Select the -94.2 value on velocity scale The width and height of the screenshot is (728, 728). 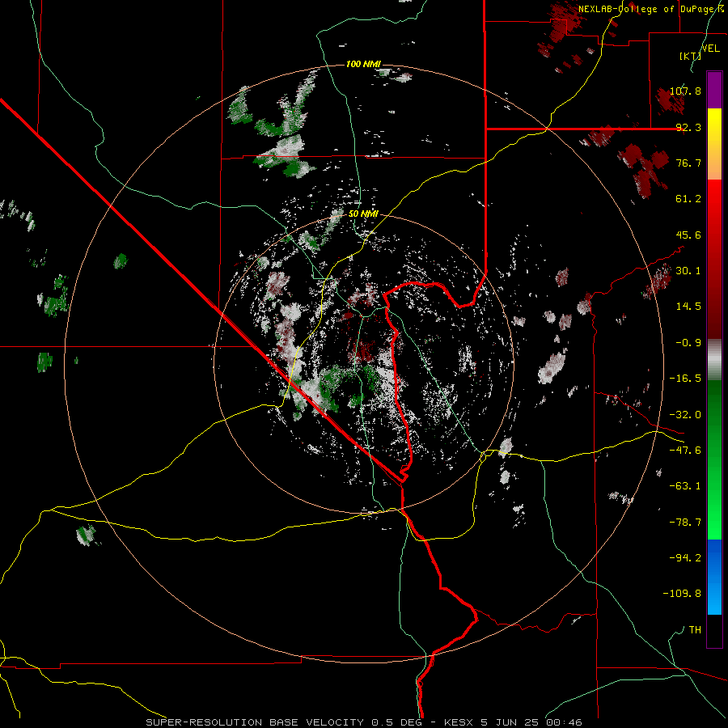click(685, 557)
